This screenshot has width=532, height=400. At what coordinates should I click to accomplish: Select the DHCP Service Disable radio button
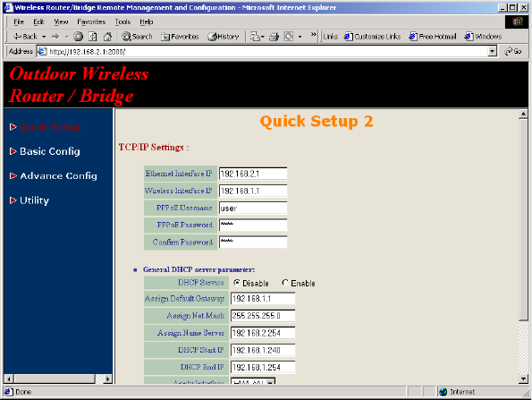tap(237, 283)
